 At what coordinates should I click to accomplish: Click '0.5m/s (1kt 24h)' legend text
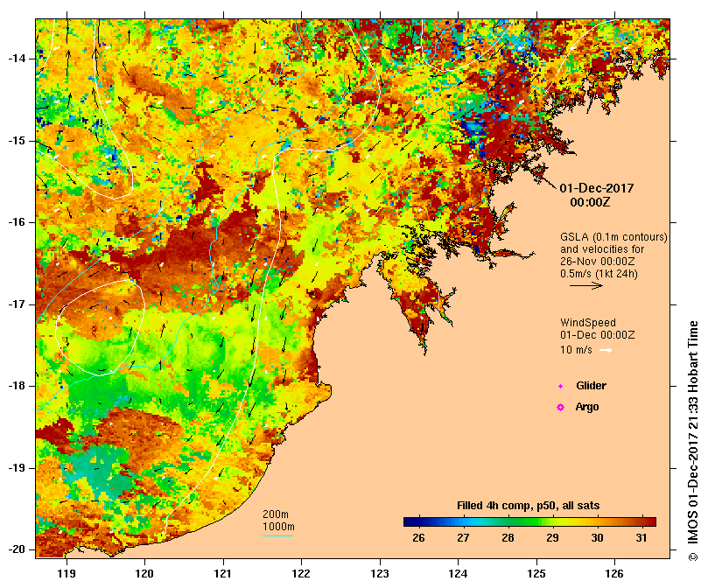pyautogui.click(x=599, y=274)
